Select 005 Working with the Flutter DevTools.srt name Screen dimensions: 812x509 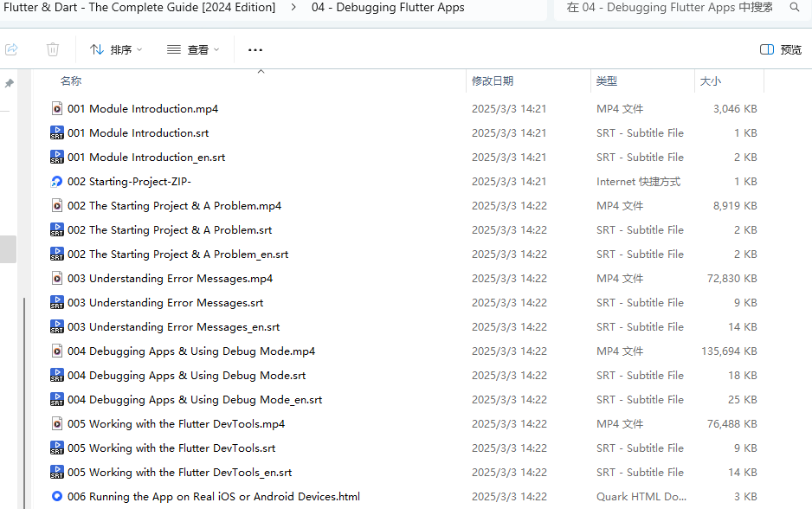(171, 448)
